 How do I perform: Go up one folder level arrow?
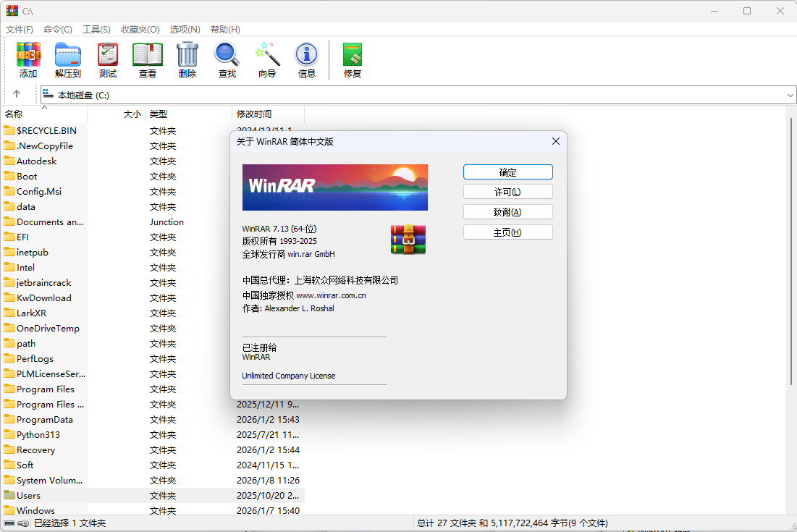coord(17,94)
